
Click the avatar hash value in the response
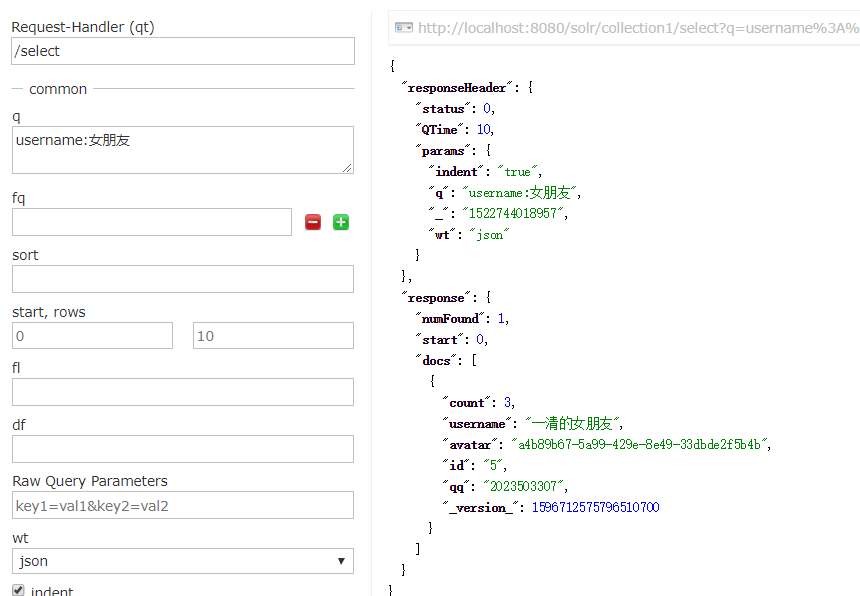[640, 444]
